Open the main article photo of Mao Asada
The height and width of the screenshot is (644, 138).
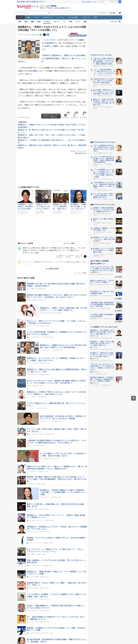[x=29, y=49]
